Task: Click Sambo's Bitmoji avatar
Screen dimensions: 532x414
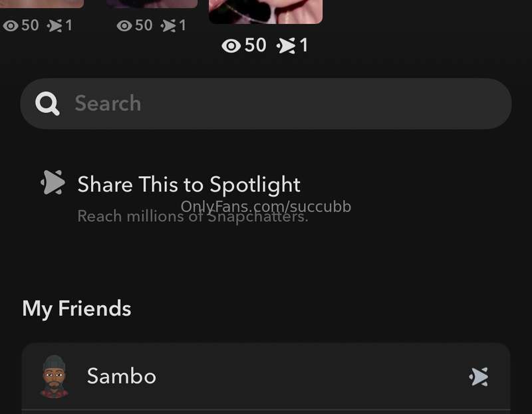Action: click(x=54, y=376)
